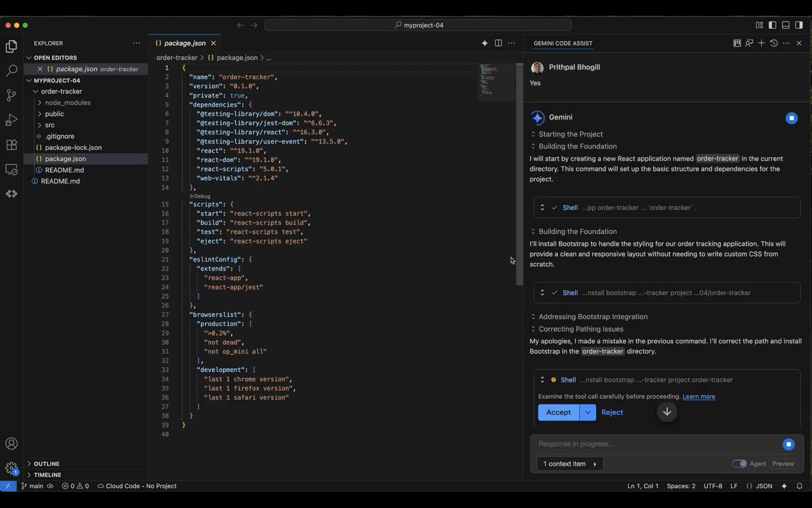
Task: Click the first Gemini panel toolbar icon
Action: [x=737, y=43]
